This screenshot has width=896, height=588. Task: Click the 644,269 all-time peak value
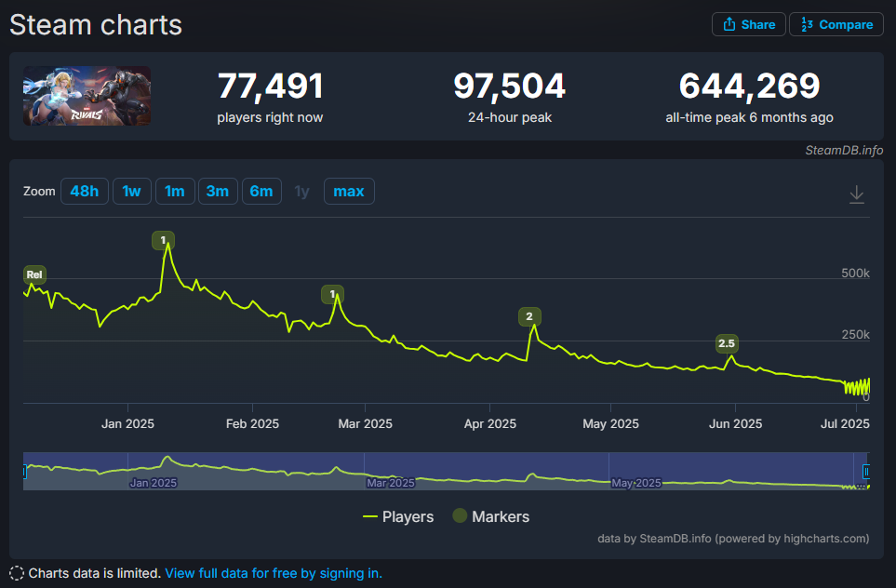coord(749,86)
